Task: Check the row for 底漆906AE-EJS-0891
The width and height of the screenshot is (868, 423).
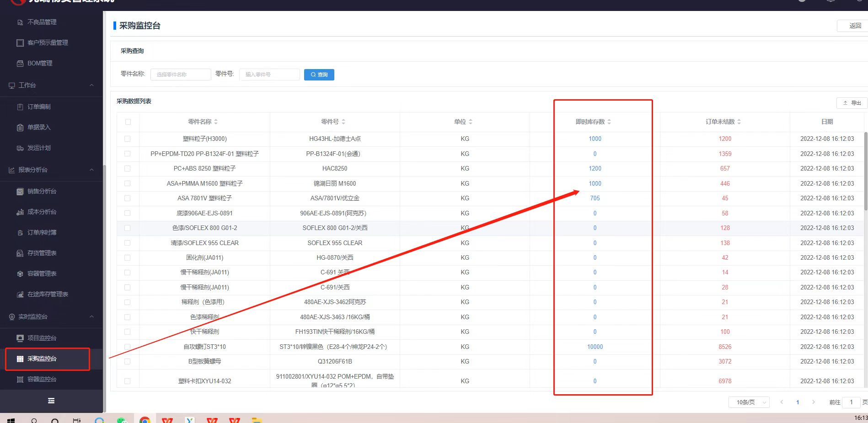Action: pyautogui.click(x=128, y=213)
